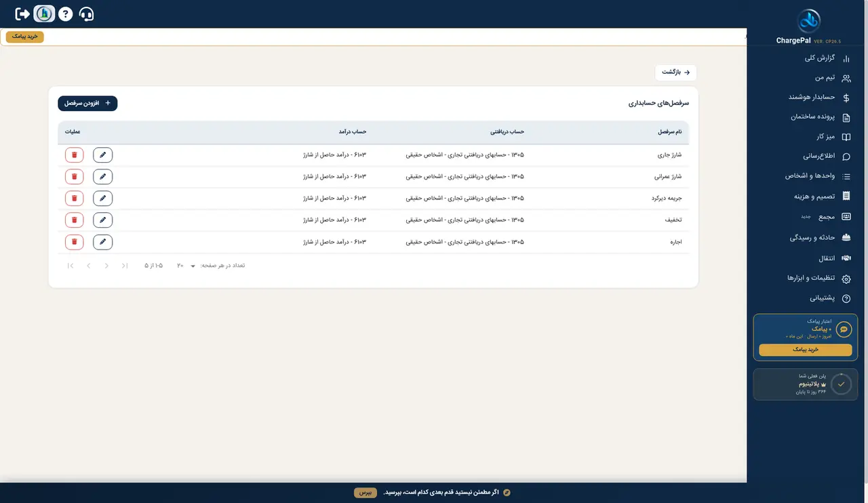Click the edit pencil for تخفیف

pyautogui.click(x=103, y=220)
